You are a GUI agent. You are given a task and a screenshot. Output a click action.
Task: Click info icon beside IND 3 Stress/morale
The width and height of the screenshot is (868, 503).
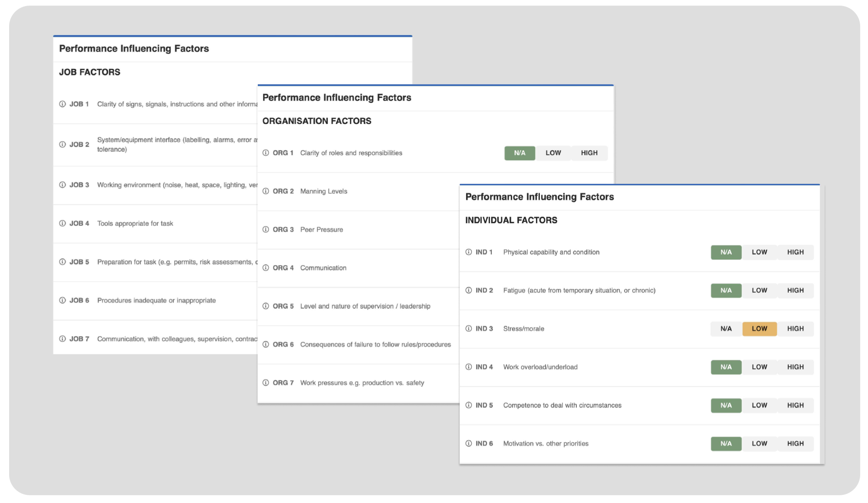(469, 329)
